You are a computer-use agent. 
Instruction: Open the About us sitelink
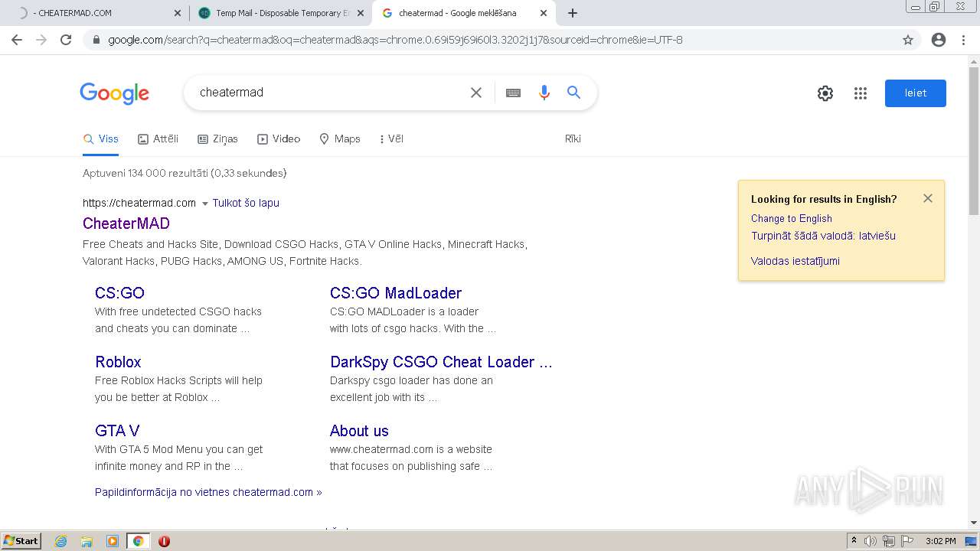click(359, 431)
